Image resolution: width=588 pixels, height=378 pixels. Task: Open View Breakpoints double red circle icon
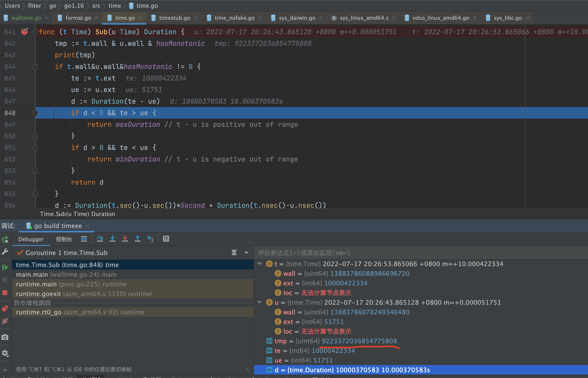[5, 308]
